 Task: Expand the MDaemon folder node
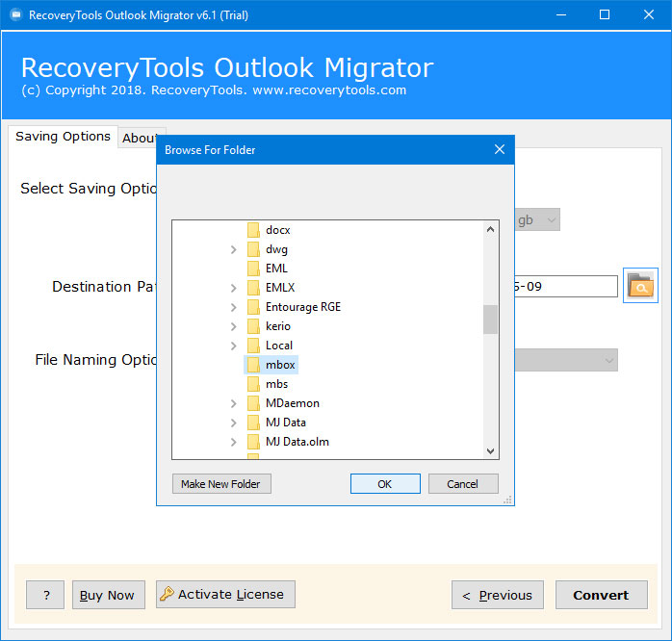click(x=234, y=403)
